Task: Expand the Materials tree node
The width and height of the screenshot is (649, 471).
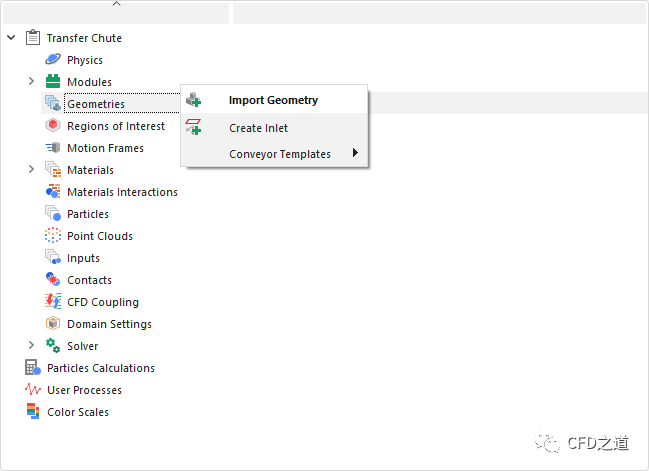Action: tap(31, 170)
